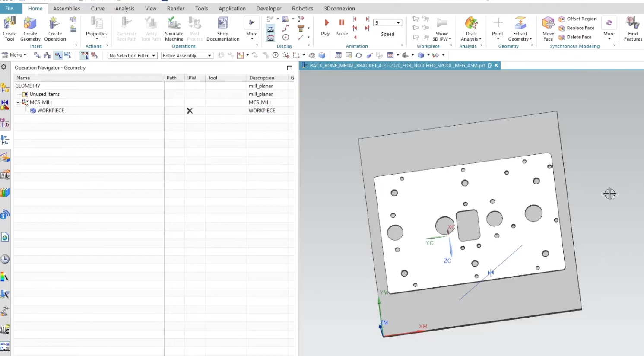Image resolution: width=644 pixels, height=356 pixels.
Task: Click the Description column header
Action: click(x=267, y=78)
